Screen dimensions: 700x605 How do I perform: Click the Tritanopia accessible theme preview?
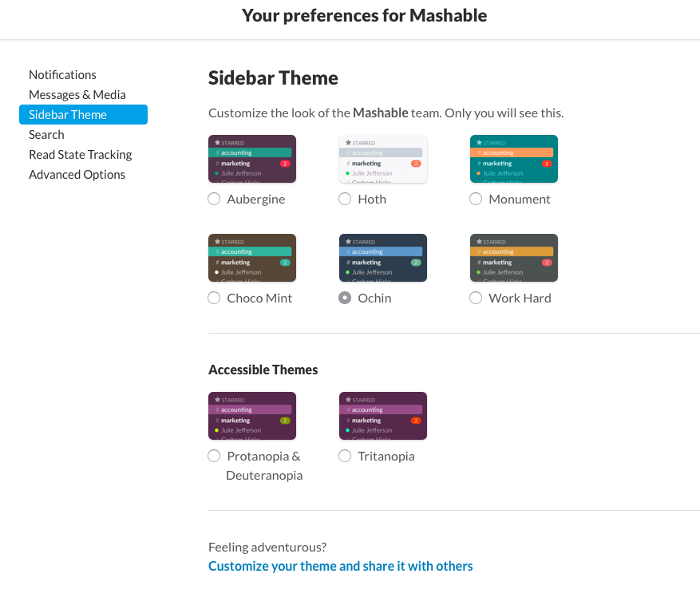point(383,416)
